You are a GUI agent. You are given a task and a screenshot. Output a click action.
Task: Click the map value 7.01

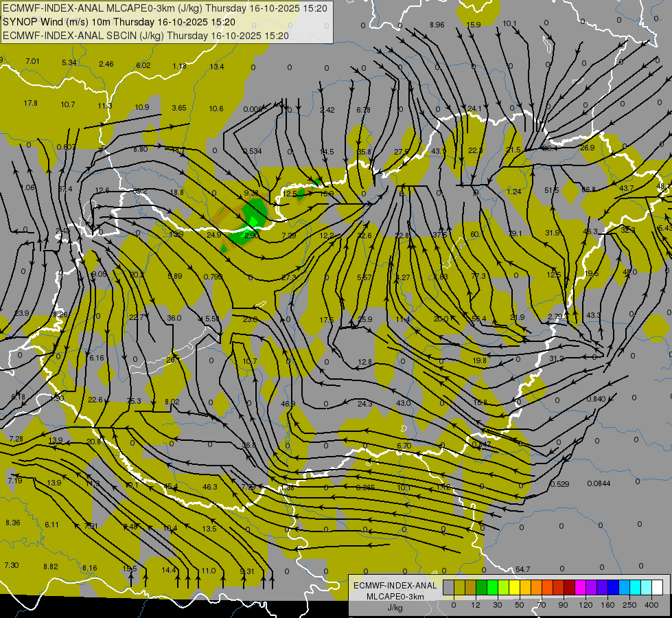click(x=32, y=61)
